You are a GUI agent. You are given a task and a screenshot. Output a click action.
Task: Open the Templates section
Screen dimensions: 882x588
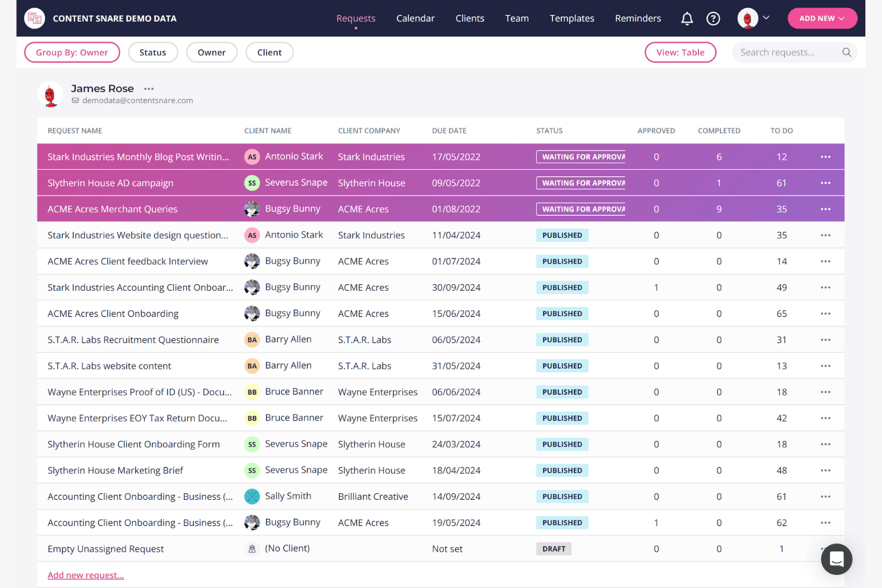point(572,18)
